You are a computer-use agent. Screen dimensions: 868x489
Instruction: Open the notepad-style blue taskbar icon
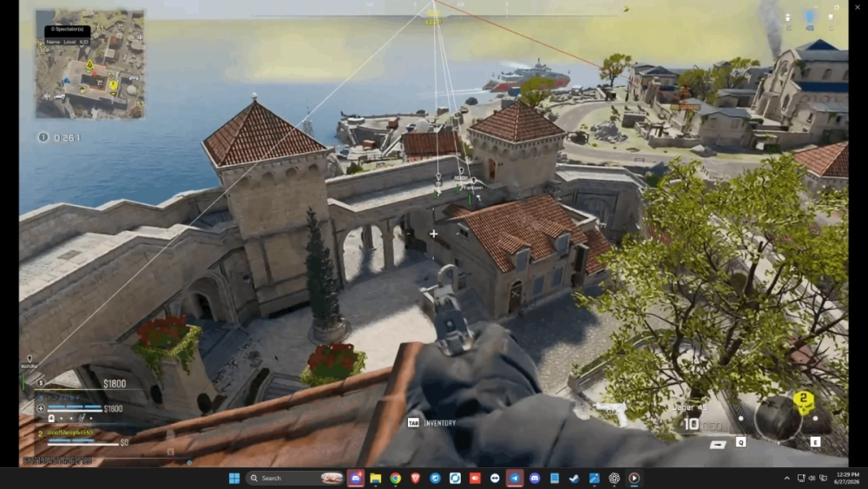554,478
